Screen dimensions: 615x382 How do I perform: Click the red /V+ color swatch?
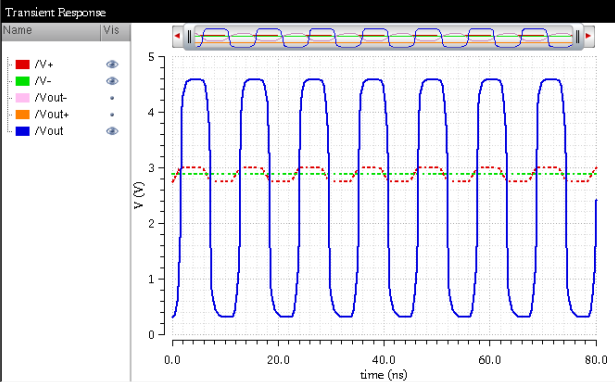tap(22, 64)
